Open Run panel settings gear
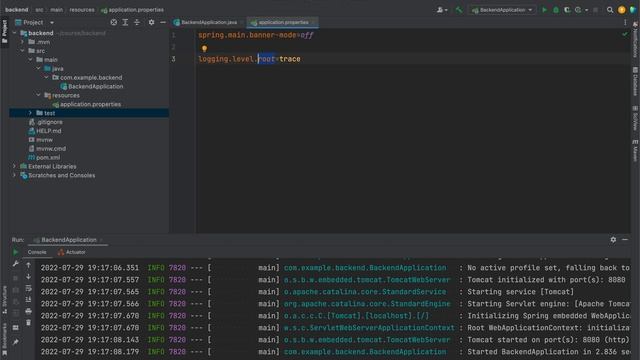 [613, 240]
